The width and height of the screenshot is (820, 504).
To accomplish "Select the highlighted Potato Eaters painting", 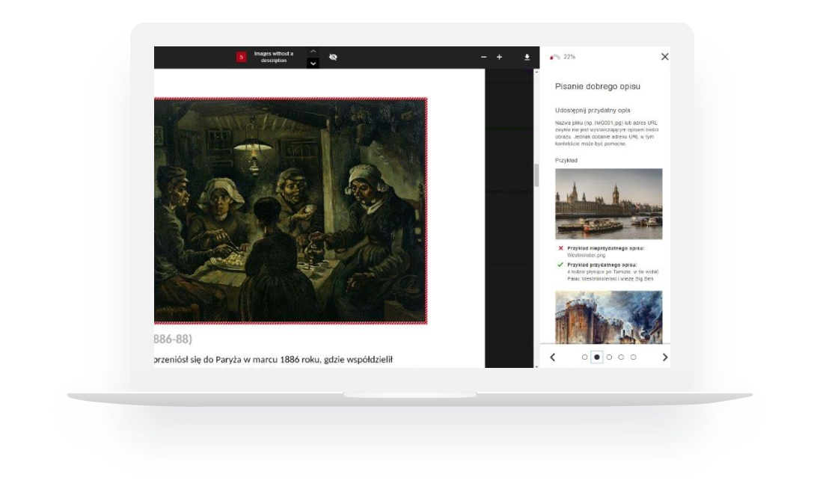I will pyautogui.click(x=290, y=211).
